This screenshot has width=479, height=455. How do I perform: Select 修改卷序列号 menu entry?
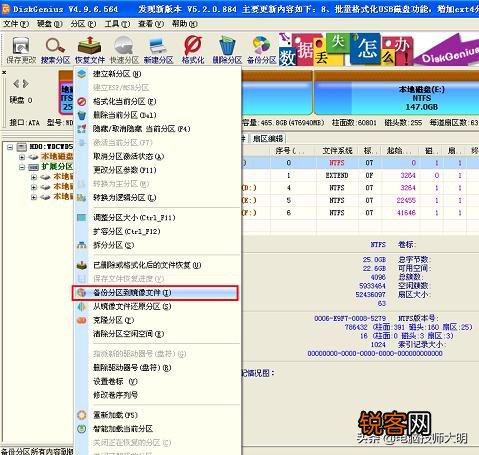point(157,395)
